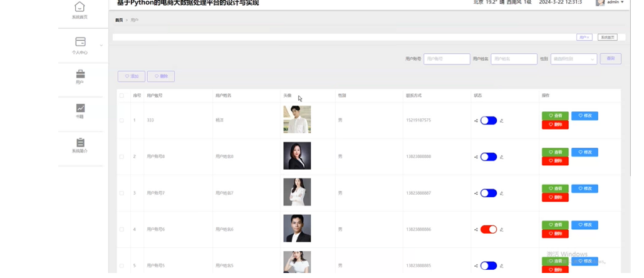Click pencil icon right of row 2 toggle
This screenshot has height=278, width=644.
[x=502, y=157]
